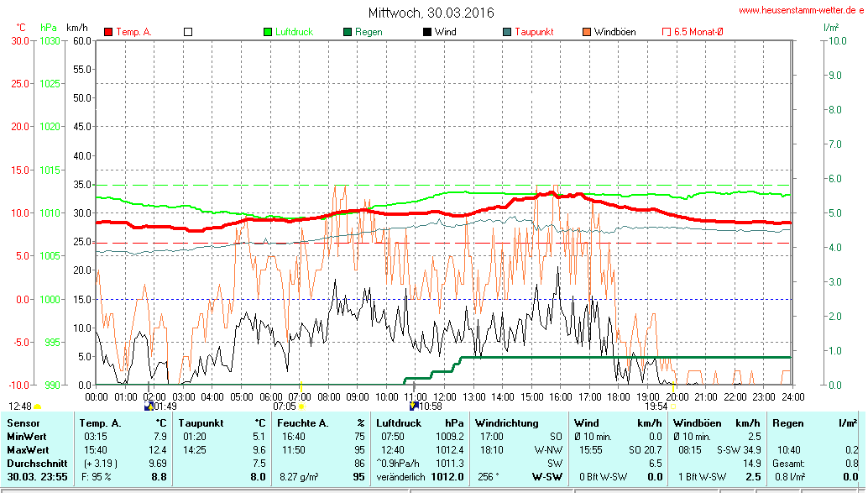Screen dimensions: 868x493
Task: Toggle the empty white legend box
Action: pos(188,32)
